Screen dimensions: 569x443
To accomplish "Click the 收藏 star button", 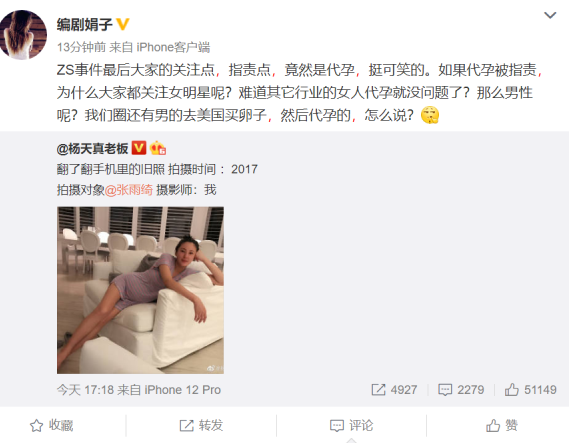I will [52, 425].
